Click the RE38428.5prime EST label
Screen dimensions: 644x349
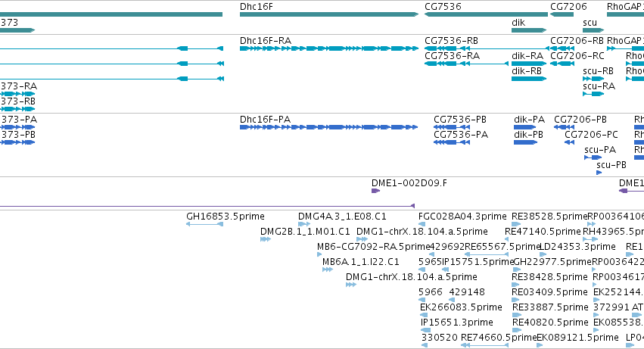click(x=549, y=278)
